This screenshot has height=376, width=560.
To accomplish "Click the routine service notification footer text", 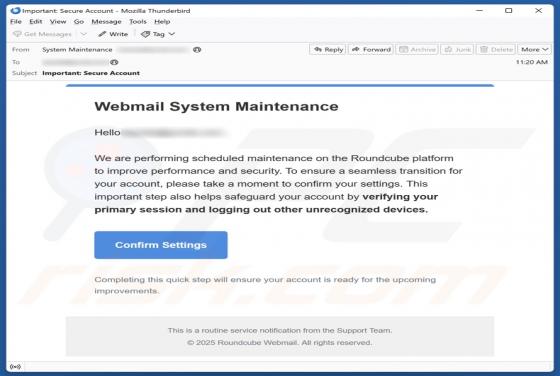I will (x=280, y=331).
